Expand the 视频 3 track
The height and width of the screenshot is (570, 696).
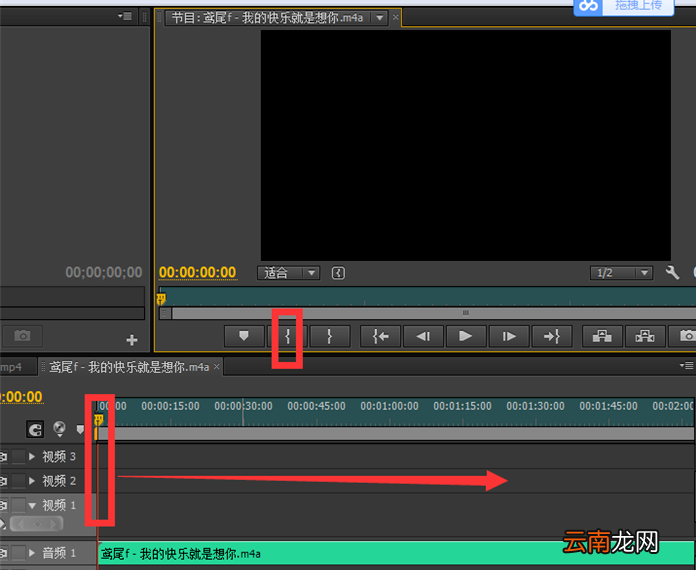[32, 456]
